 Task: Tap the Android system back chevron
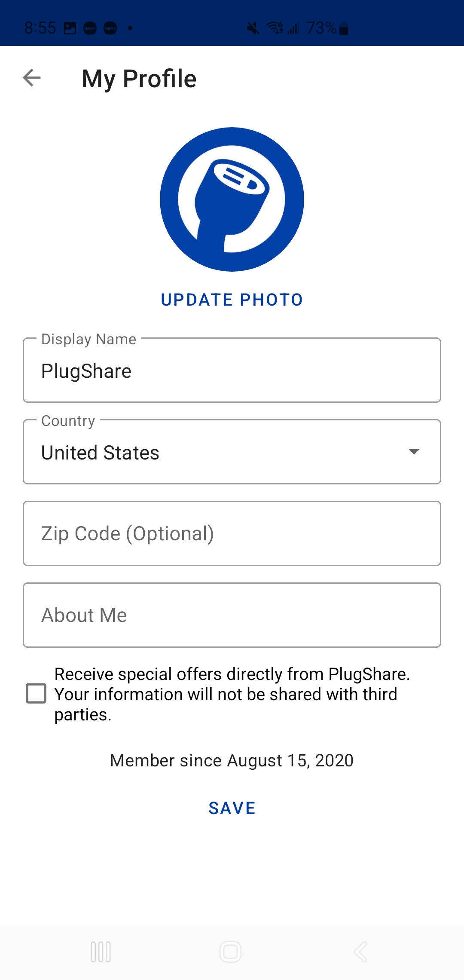pos(360,952)
